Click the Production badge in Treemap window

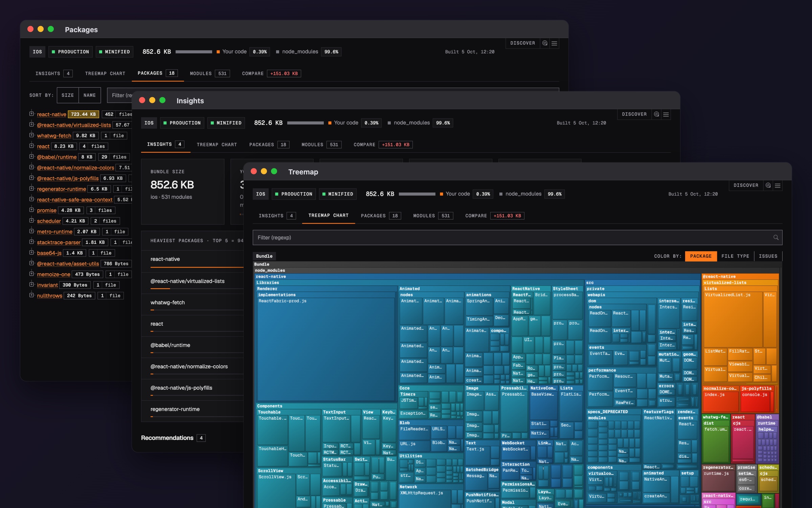294,194
